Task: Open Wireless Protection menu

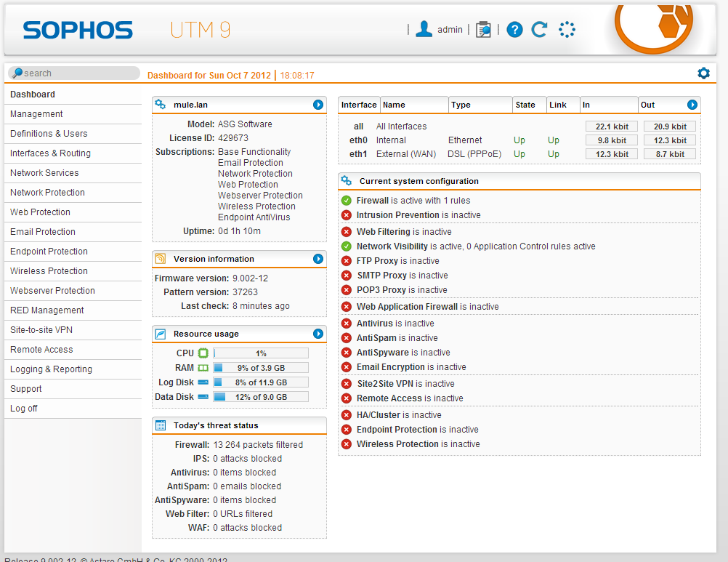Action: [73, 270]
